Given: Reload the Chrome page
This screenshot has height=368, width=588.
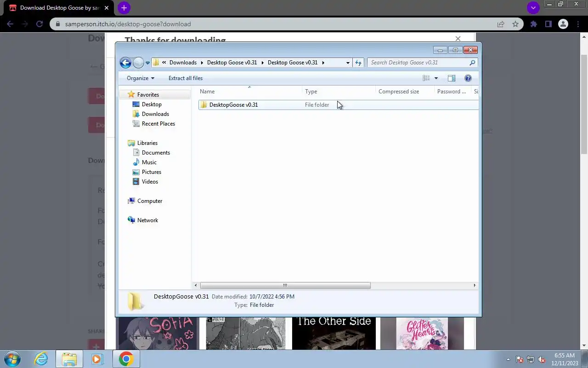Looking at the screenshot, I should pos(40,24).
